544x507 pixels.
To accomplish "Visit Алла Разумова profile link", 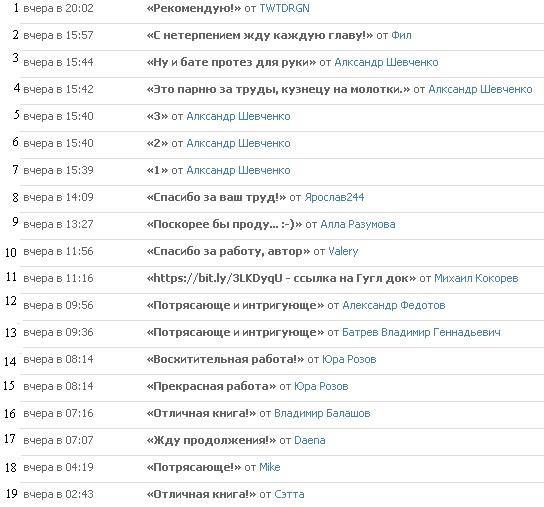I will click(358, 225).
